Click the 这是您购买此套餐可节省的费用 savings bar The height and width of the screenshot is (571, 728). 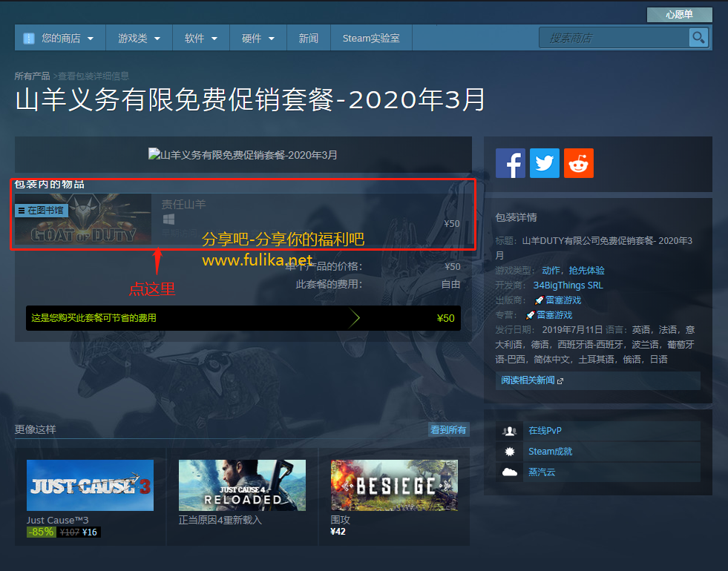coord(243,318)
